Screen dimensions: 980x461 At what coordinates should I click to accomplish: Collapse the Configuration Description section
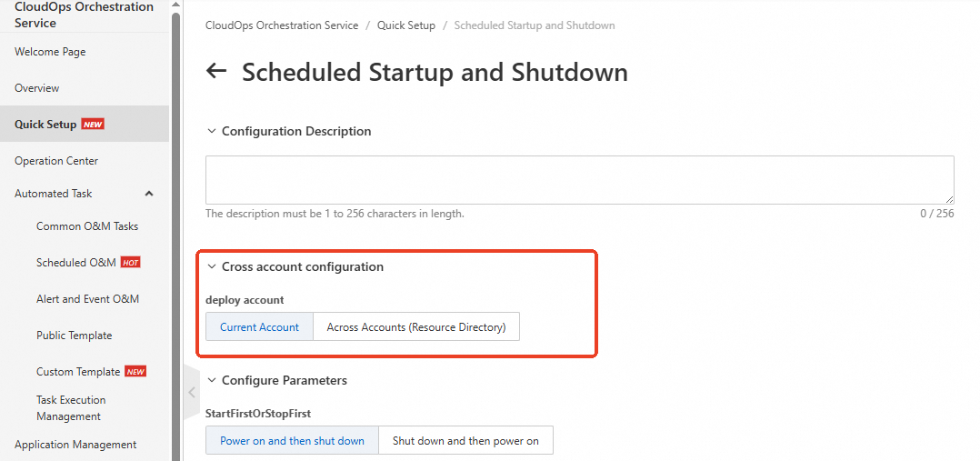click(x=212, y=131)
